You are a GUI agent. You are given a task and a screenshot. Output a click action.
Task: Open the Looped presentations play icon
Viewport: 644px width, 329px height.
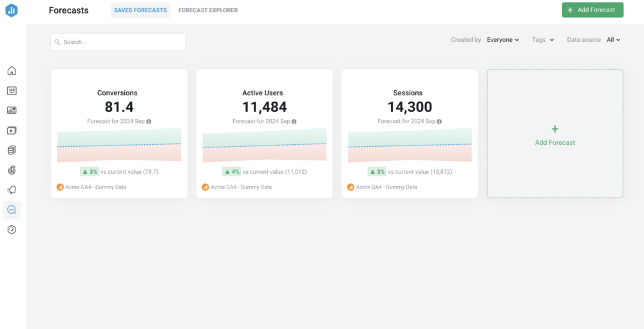tap(12, 131)
